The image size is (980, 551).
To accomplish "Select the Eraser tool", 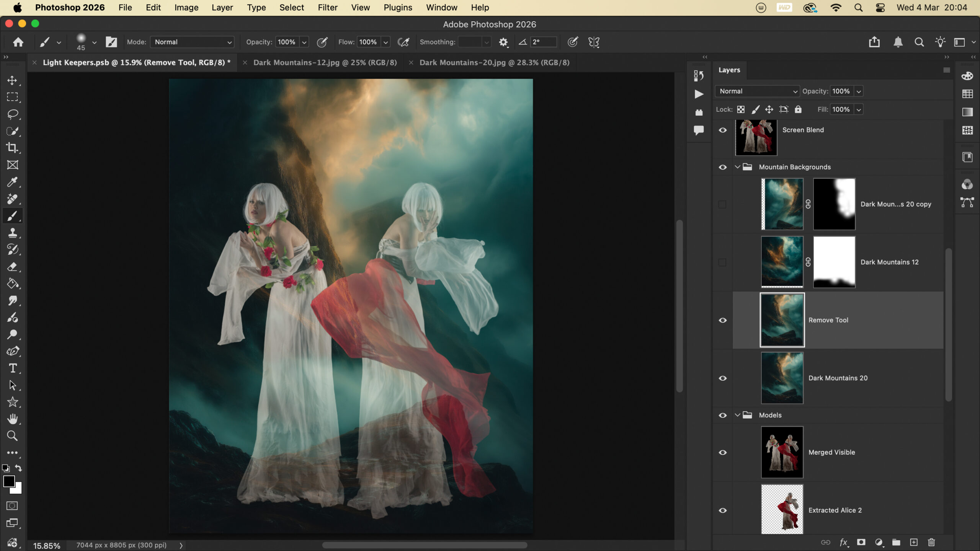I will (12, 267).
